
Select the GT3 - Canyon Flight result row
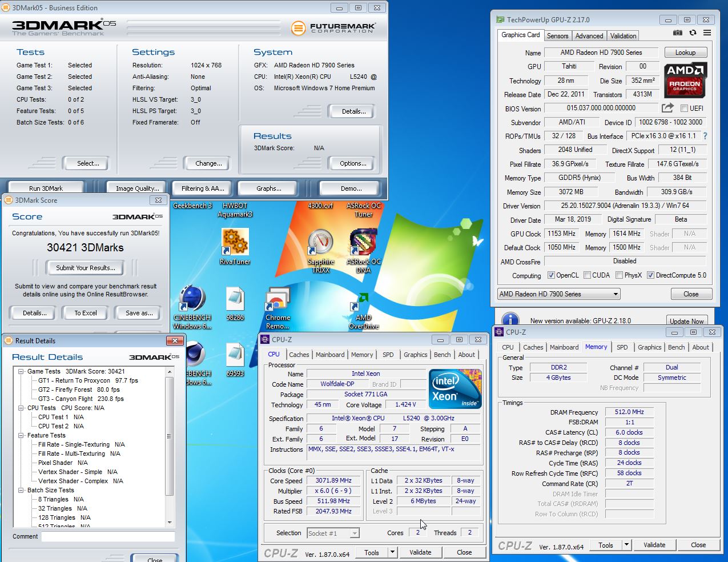[81, 399]
